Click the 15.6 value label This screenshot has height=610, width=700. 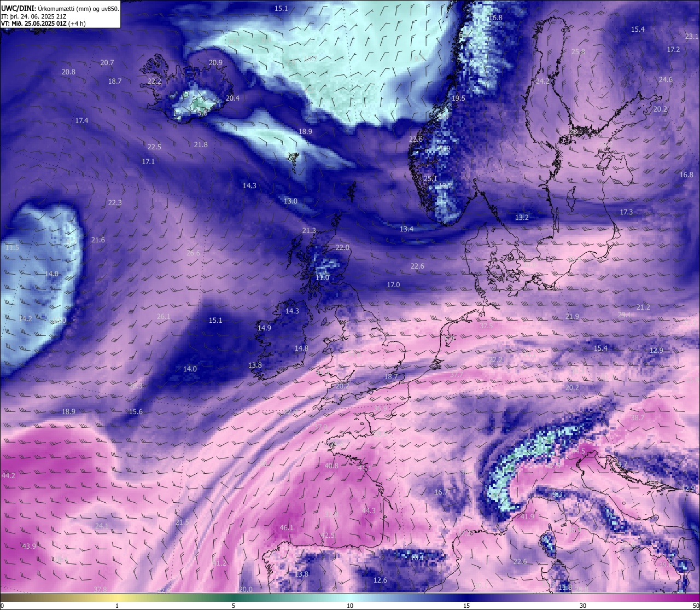click(136, 412)
